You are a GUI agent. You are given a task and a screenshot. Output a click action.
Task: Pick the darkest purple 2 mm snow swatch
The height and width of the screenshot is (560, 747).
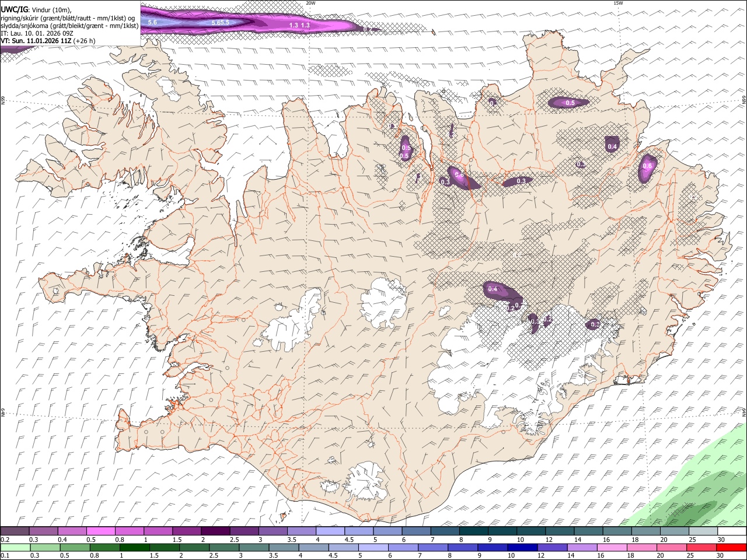215,531
